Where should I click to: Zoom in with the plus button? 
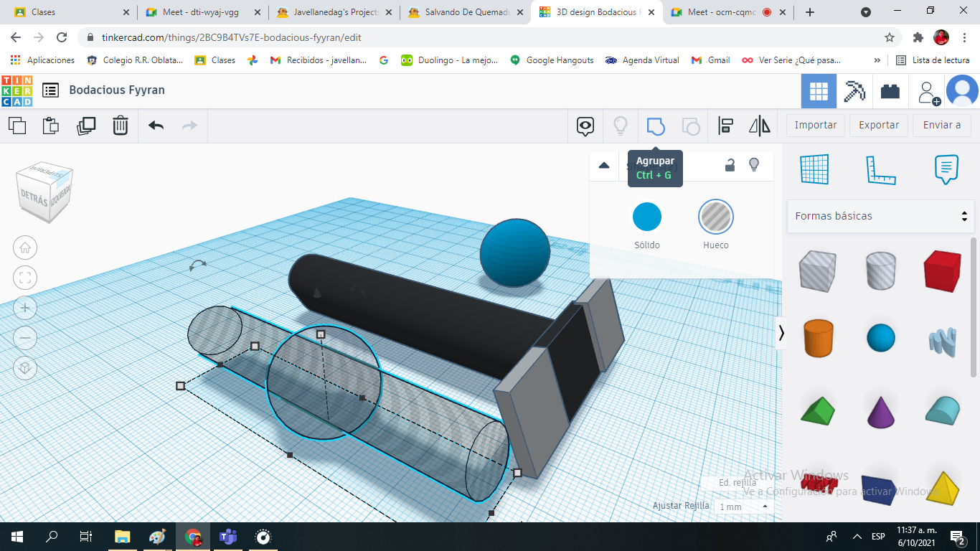tap(25, 308)
